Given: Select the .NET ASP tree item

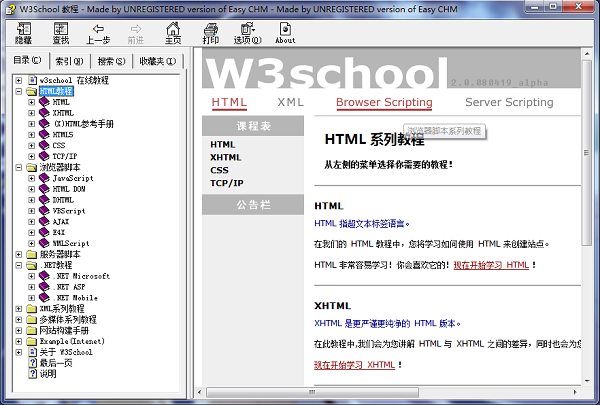Looking at the screenshot, I should pos(70,287).
